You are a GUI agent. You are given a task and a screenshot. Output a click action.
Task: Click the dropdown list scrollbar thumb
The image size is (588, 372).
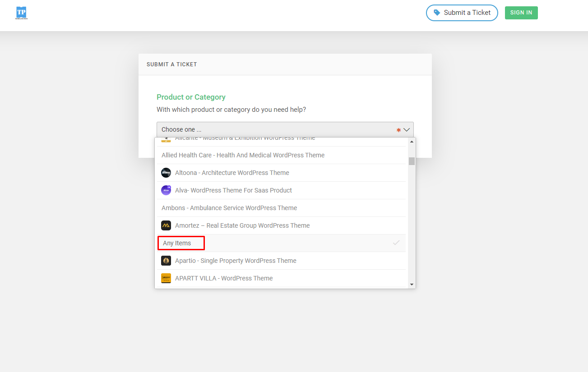[x=412, y=161]
